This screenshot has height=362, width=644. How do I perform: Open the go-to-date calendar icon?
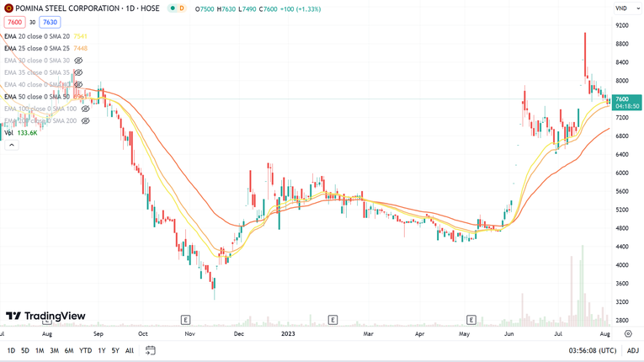pos(151,350)
